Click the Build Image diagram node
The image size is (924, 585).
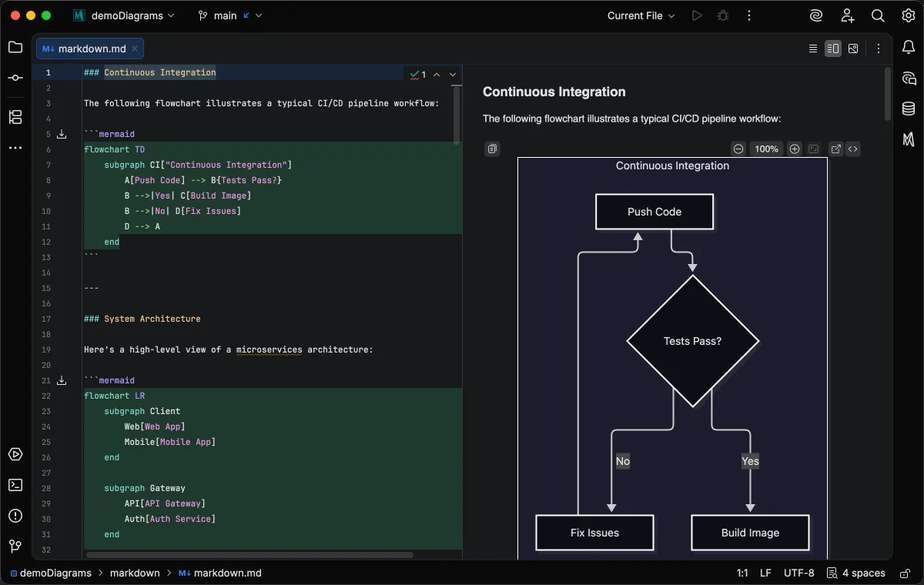pos(750,533)
